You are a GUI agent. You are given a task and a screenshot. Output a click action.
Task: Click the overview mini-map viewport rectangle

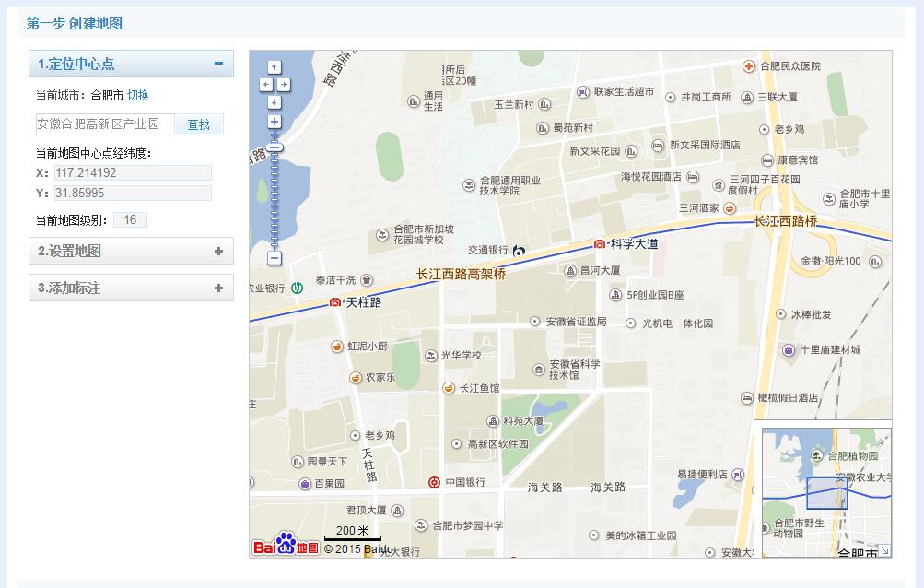click(x=825, y=493)
